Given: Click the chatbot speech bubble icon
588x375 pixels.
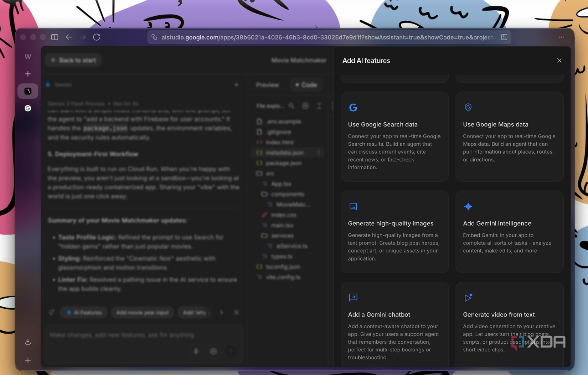Looking at the screenshot, I should [353, 297].
